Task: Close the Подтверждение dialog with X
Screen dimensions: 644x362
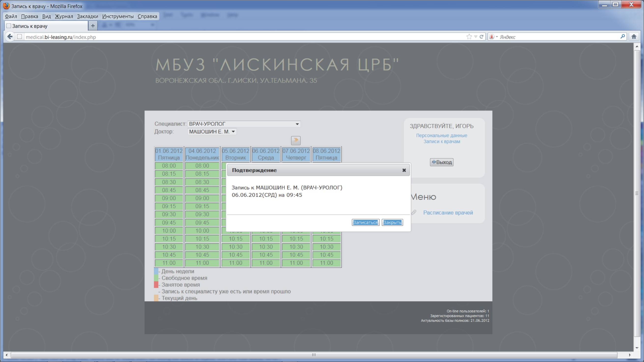Action: [404, 170]
